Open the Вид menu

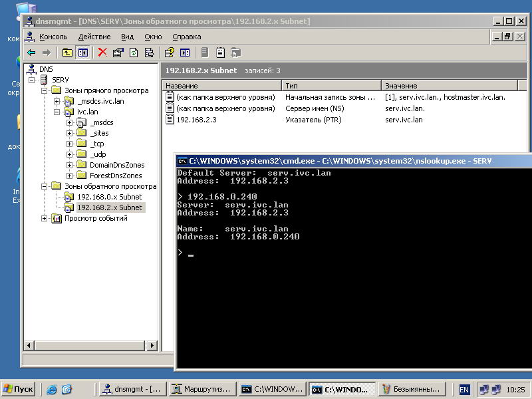pyautogui.click(x=127, y=37)
